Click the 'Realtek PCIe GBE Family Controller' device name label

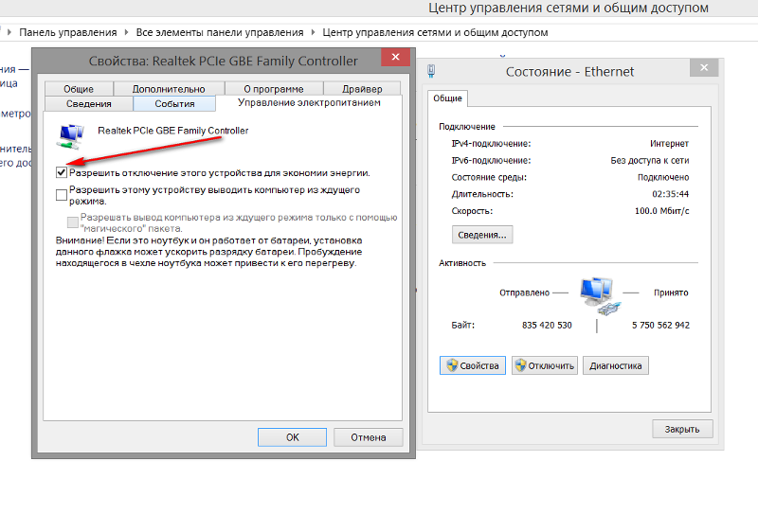pos(173,131)
